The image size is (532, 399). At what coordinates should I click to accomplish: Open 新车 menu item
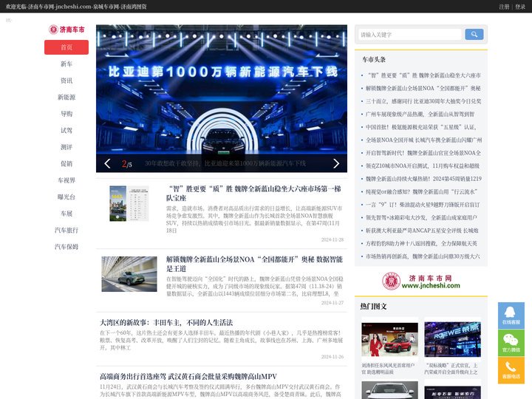click(66, 64)
